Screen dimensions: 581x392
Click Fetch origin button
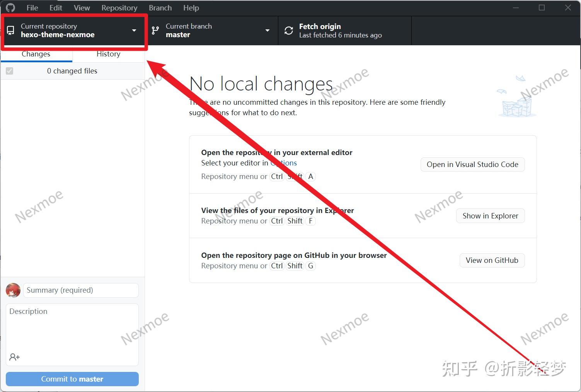(345, 31)
